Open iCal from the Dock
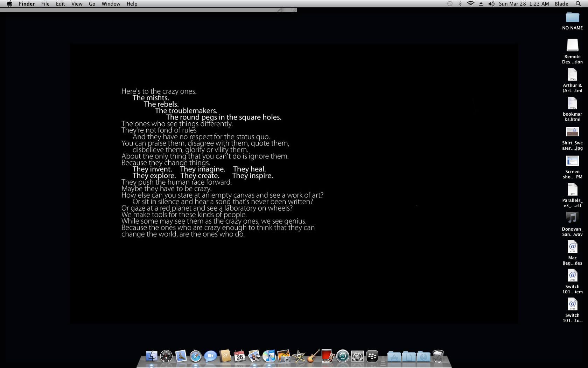Viewport: 588px width, 368px height. coord(240,356)
